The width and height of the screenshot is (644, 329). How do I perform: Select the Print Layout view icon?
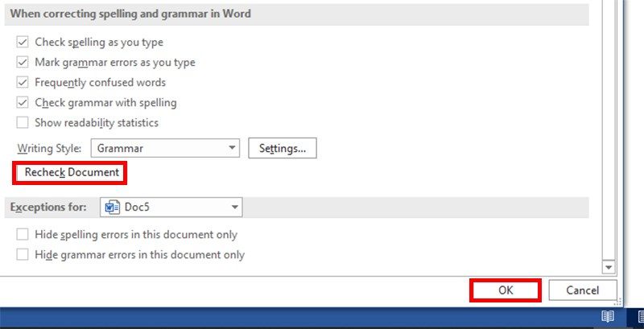click(640, 316)
